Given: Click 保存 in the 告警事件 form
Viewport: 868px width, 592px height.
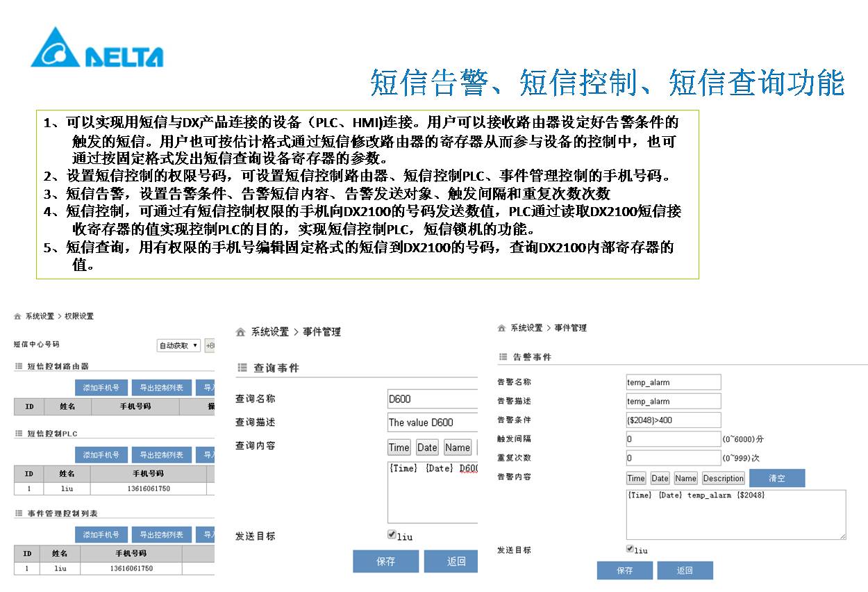Looking at the screenshot, I should click(x=624, y=570).
